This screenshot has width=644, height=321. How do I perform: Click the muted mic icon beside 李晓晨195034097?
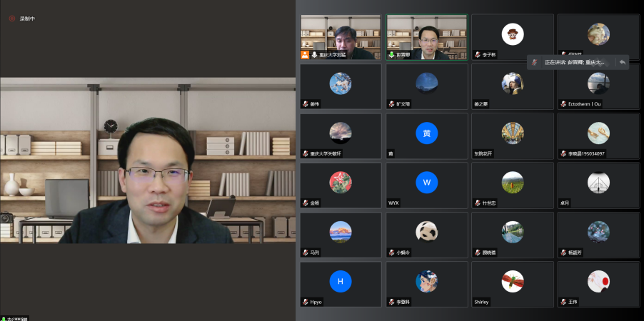click(x=563, y=154)
